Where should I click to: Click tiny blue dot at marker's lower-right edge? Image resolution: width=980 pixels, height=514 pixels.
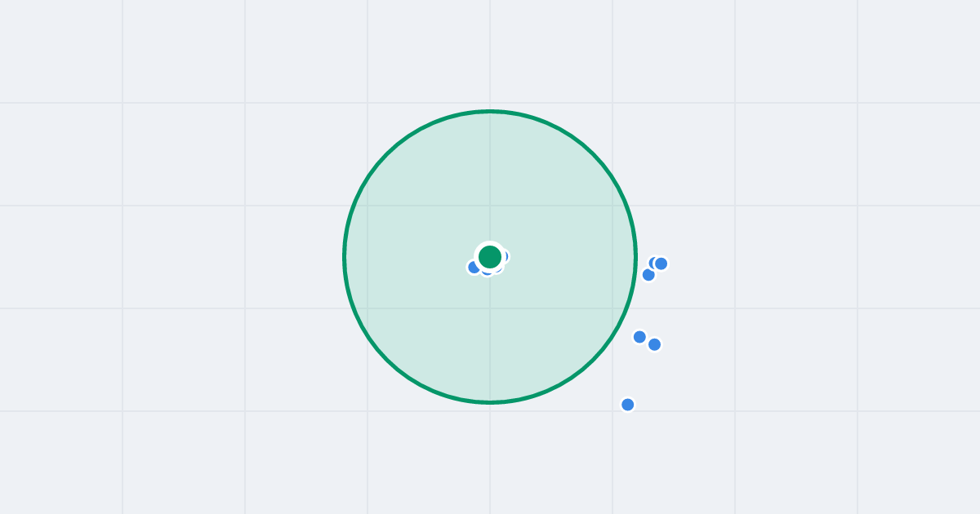click(497, 268)
